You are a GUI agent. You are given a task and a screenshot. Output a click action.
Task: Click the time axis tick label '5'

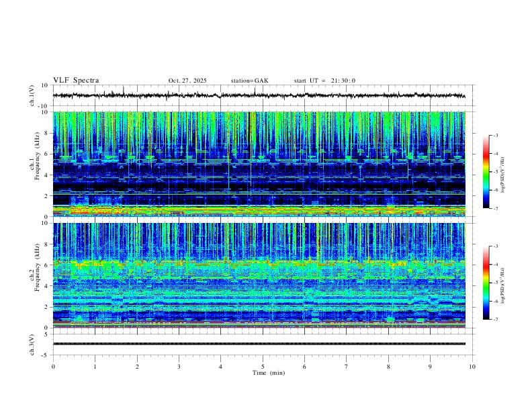click(x=263, y=367)
